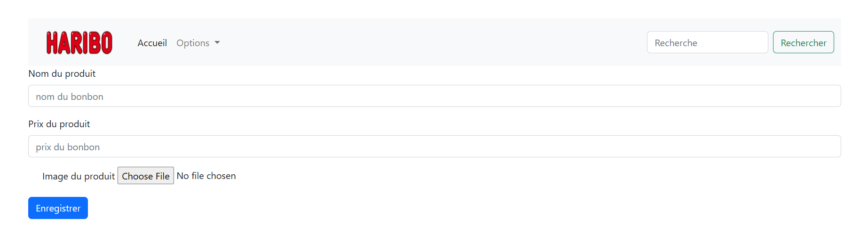
Task: Select the "nom du bonbon" text field
Action: pyautogui.click(x=434, y=96)
